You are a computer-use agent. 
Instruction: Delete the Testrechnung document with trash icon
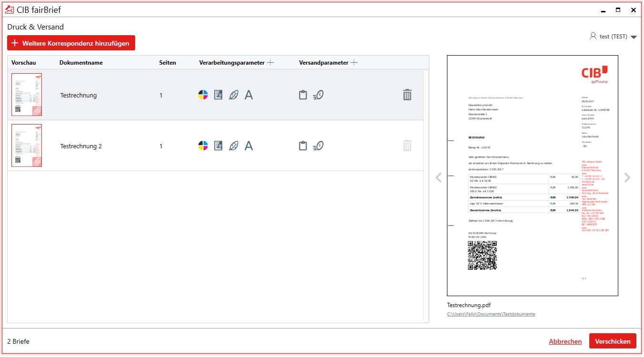tap(407, 95)
